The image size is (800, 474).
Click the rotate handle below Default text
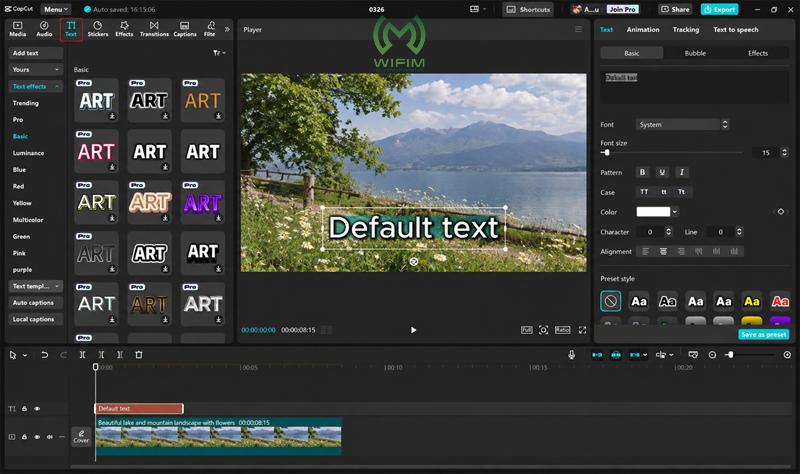[x=414, y=261]
